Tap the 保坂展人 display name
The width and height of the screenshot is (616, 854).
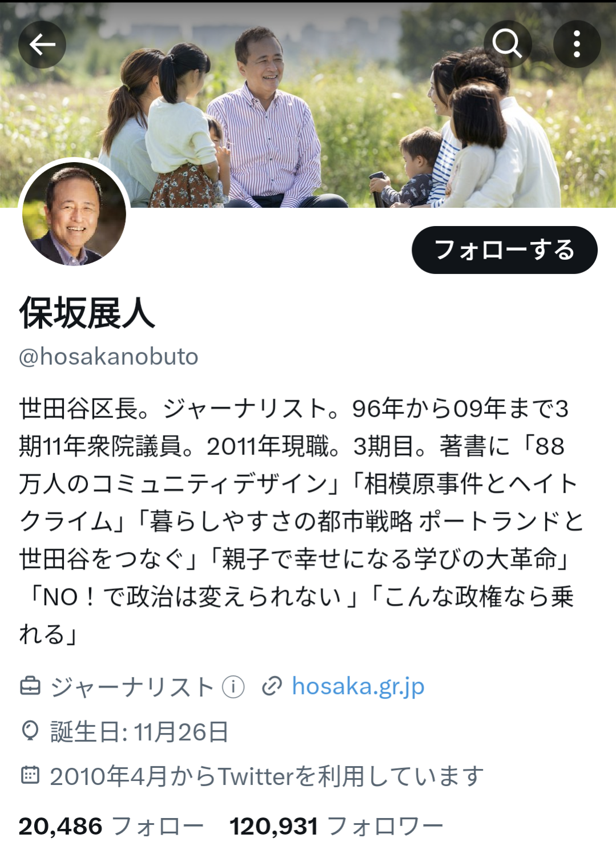pos(87,313)
